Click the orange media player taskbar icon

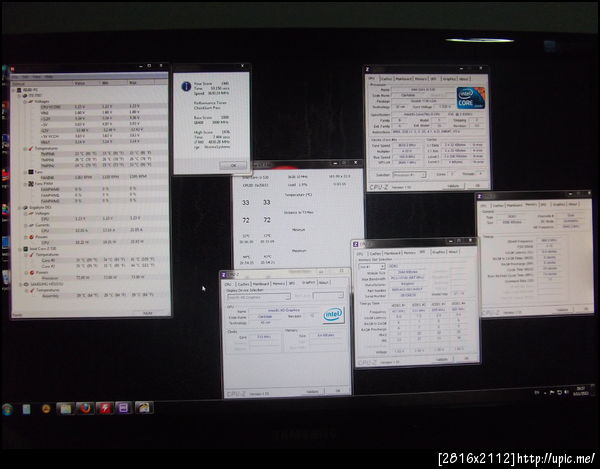coord(46,409)
